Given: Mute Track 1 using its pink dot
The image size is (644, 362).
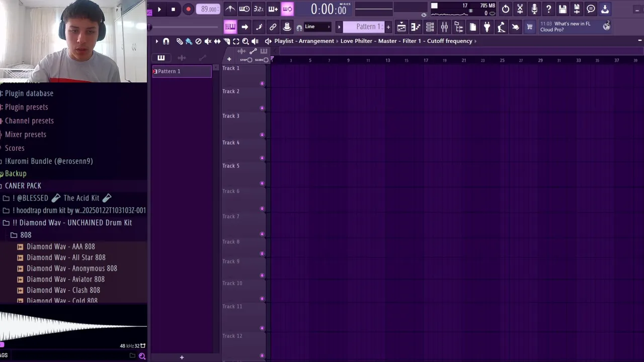Looking at the screenshot, I should [x=262, y=83].
